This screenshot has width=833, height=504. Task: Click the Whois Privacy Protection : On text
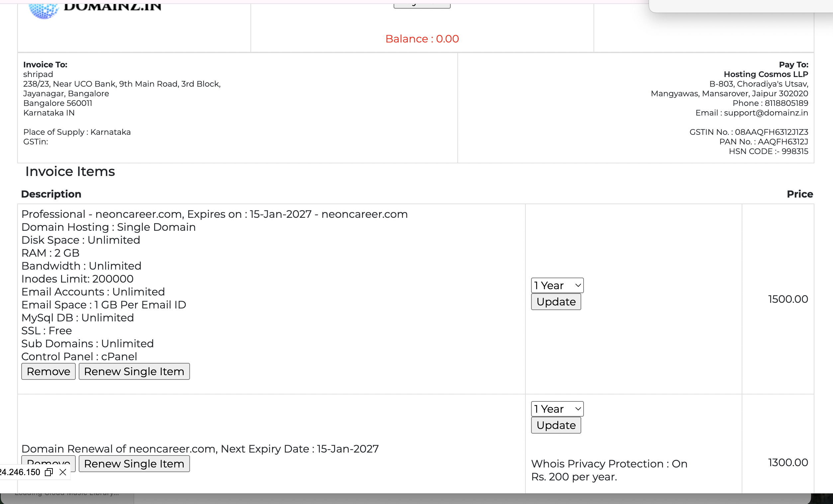coord(609,464)
